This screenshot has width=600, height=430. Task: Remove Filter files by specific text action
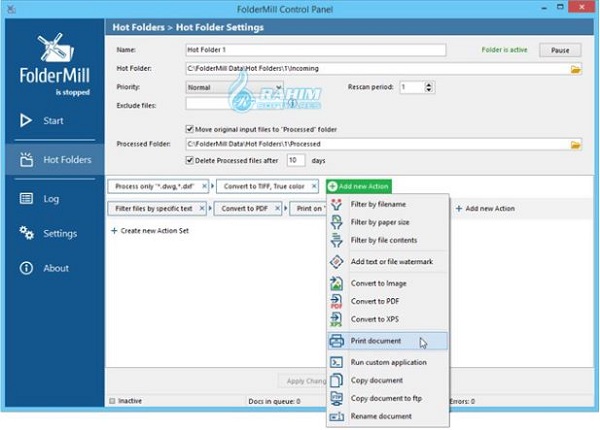click(202, 208)
